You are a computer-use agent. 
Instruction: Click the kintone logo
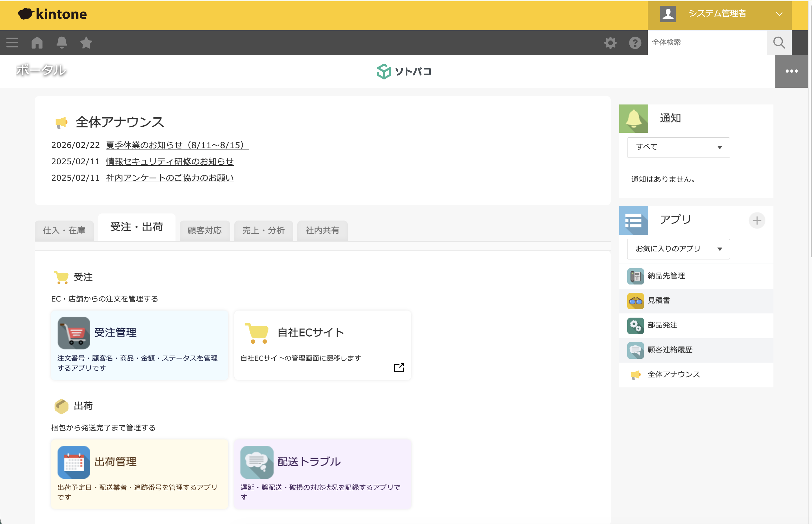52,14
